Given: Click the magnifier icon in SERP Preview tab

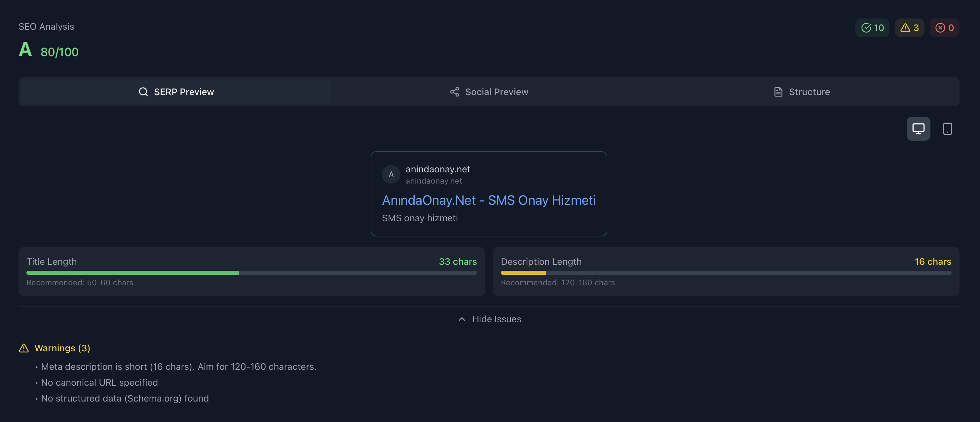Looking at the screenshot, I should point(143,92).
